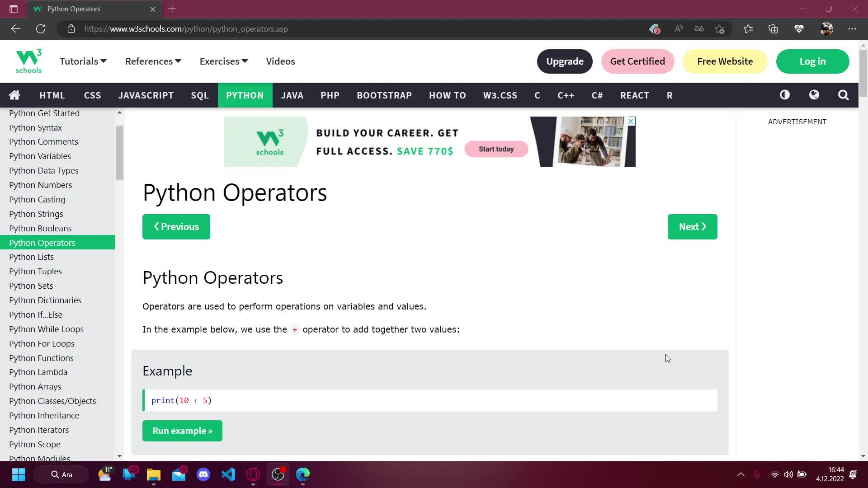Show hidden tray icons chevron
This screenshot has height=488, width=868.
[x=741, y=474]
